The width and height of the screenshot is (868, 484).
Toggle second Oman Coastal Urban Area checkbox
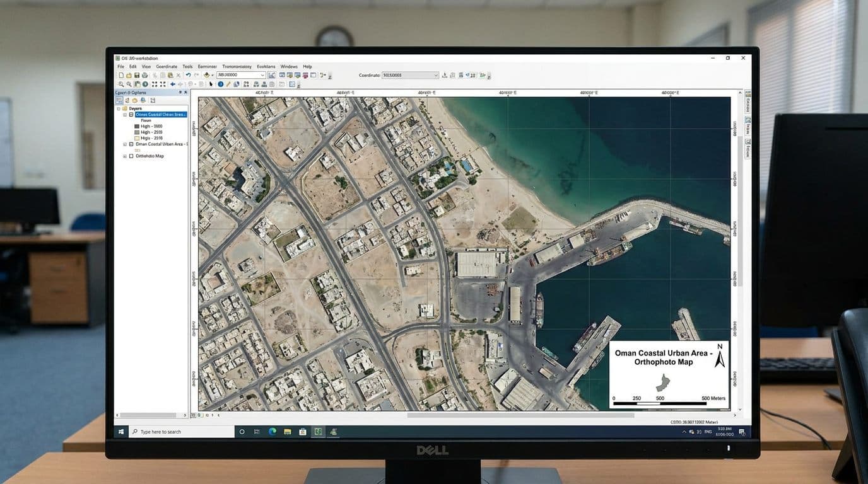tap(131, 144)
